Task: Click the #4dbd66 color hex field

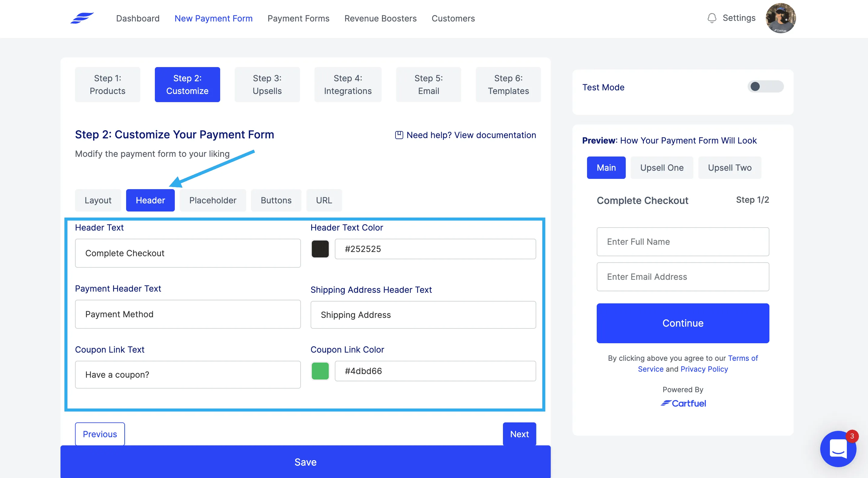Action: tap(435, 371)
